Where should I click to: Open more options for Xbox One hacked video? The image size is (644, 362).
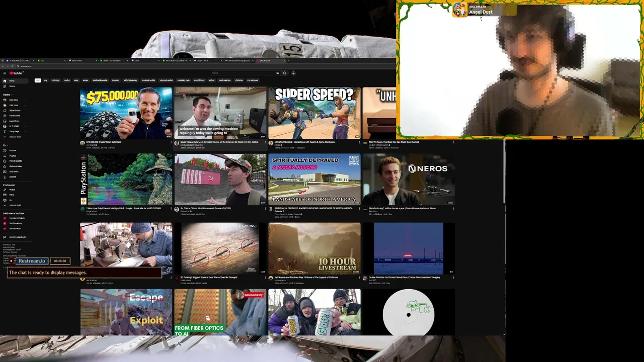[x=453, y=142]
